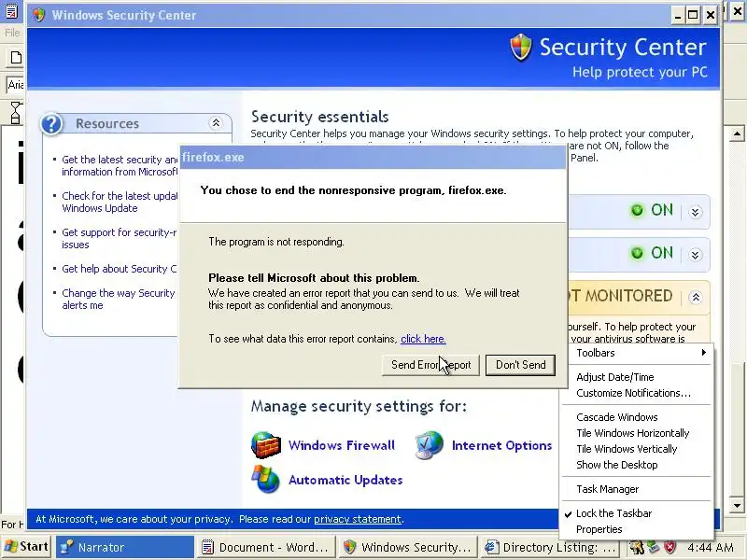Open the Windows Firewall link
Image resolution: width=747 pixels, height=560 pixels.
pos(342,445)
